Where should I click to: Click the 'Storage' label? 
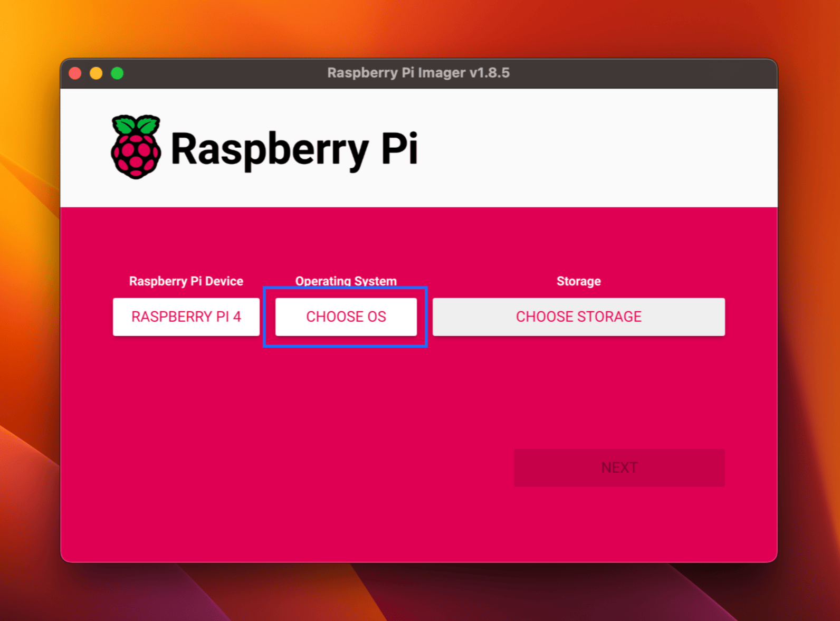click(x=579, y=281)
